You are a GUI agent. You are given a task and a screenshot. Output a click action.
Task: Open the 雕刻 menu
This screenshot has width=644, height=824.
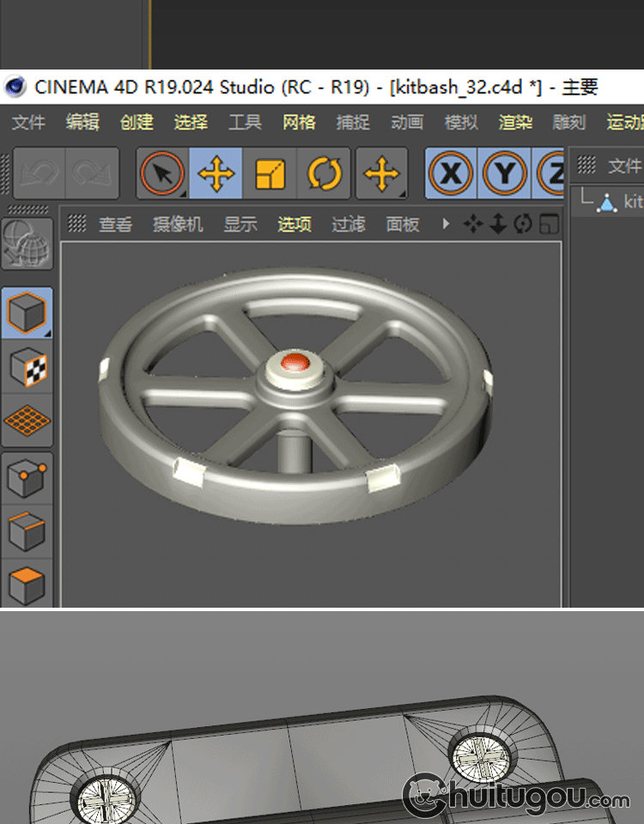point(570,123)
